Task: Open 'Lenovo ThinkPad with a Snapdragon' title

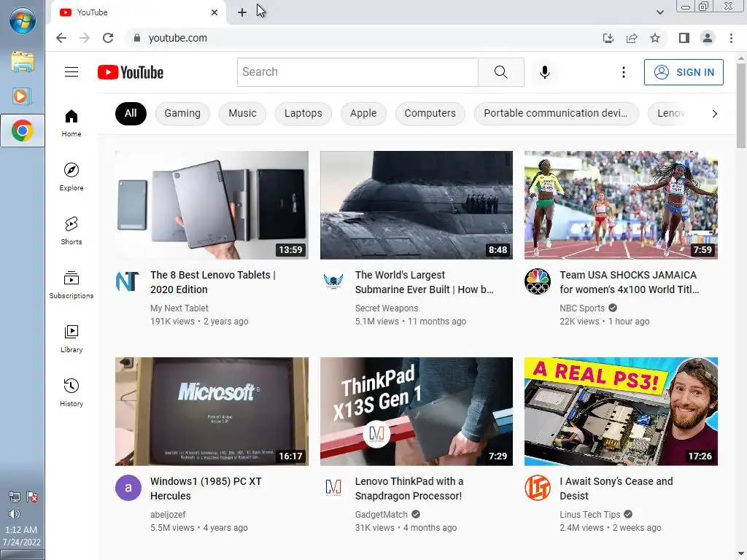Action: [x=409, y=489]
